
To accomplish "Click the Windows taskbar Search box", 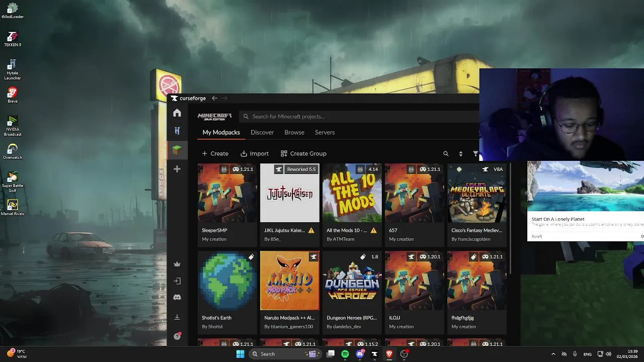I will [x=285, y=354].
